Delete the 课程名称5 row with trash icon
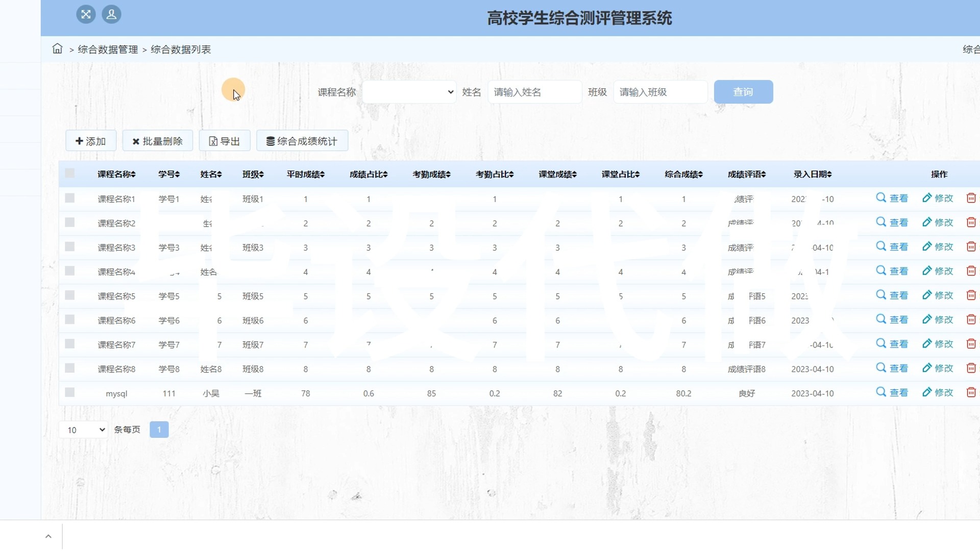 [971, 295]
